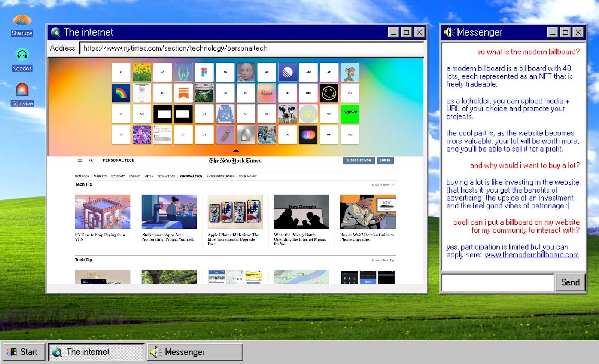Select the Dr. Evil photo lot
Viewport: 599px width, 364px height.
[x=246, y=72]
